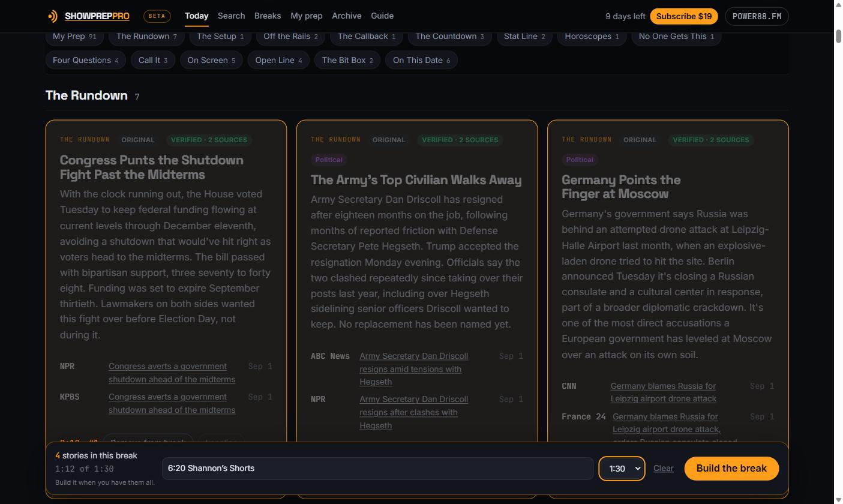Image resolution: width=843 pixels, height=504 pixels.
Task: Select The Callback filter chip
Action: [x=367, y=37]
